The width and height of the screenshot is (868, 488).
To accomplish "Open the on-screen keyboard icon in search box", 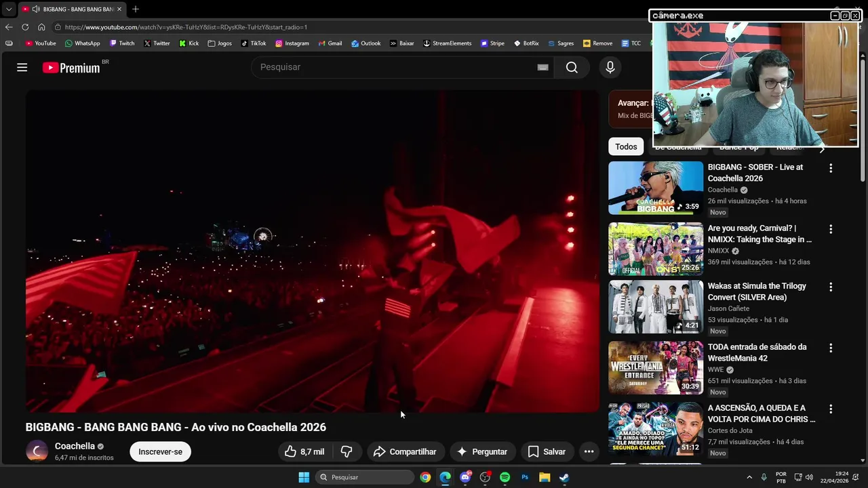I will pyautogui.click(x=542, y=67).
